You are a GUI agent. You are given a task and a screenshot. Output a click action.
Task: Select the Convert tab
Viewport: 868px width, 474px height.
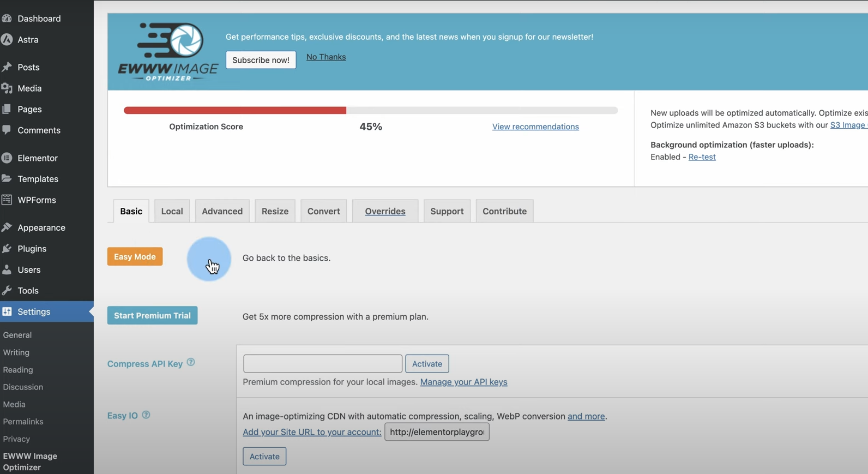coord(323,211)
